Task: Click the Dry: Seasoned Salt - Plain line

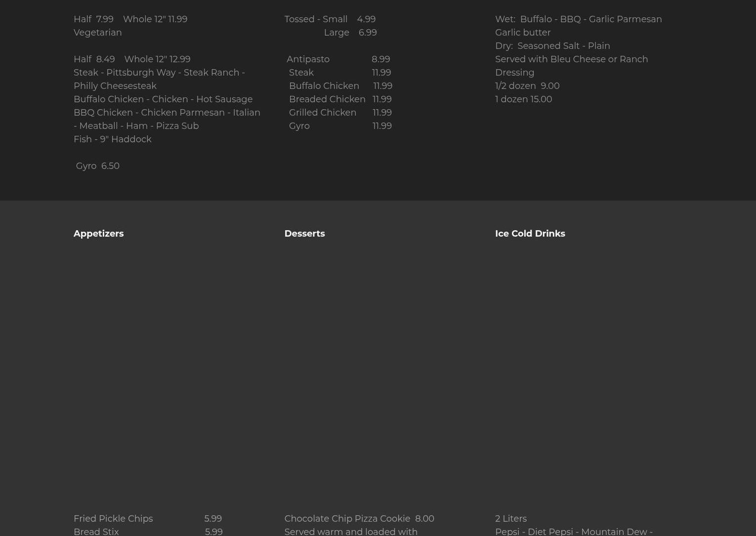Action: point(552,46)
